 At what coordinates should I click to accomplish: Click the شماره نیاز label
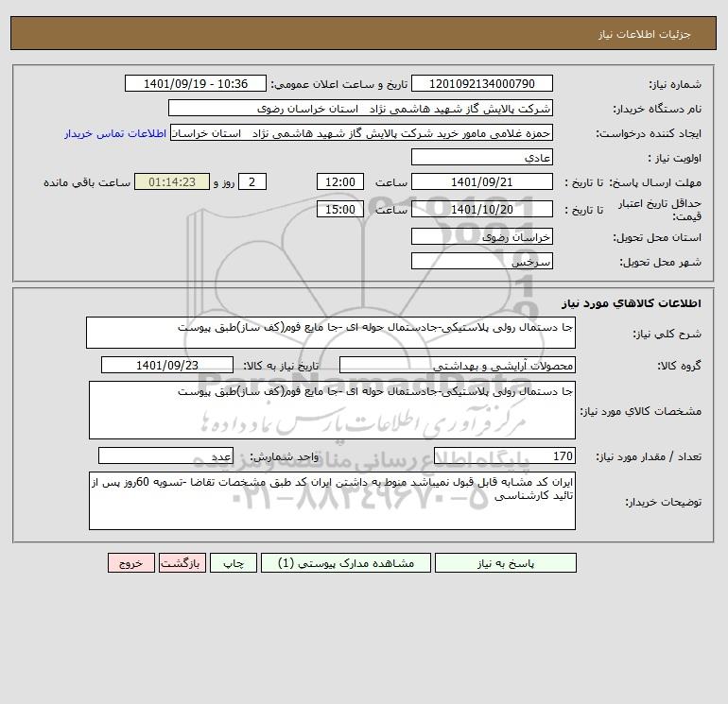pos(675,84)
